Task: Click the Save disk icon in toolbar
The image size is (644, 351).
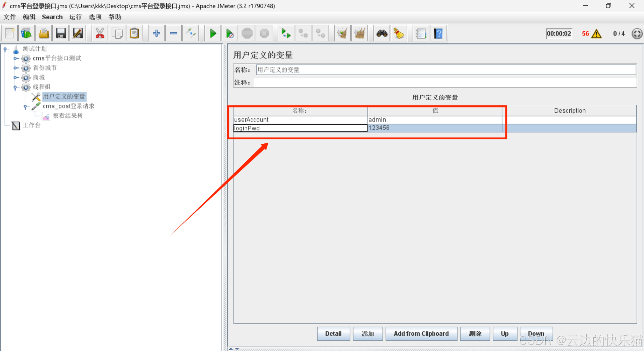Action: click(x=61, y=33)
